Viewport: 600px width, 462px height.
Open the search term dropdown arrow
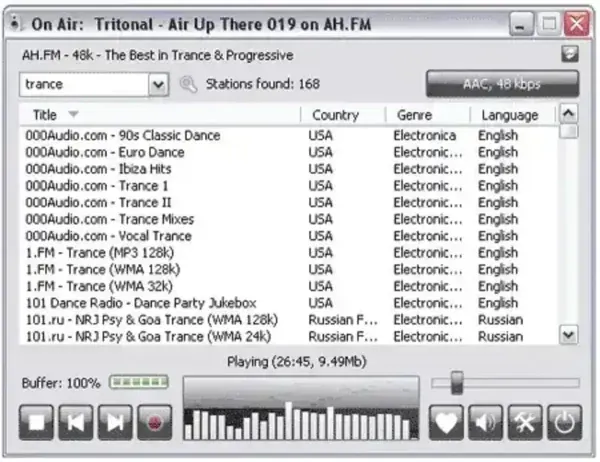158,84
